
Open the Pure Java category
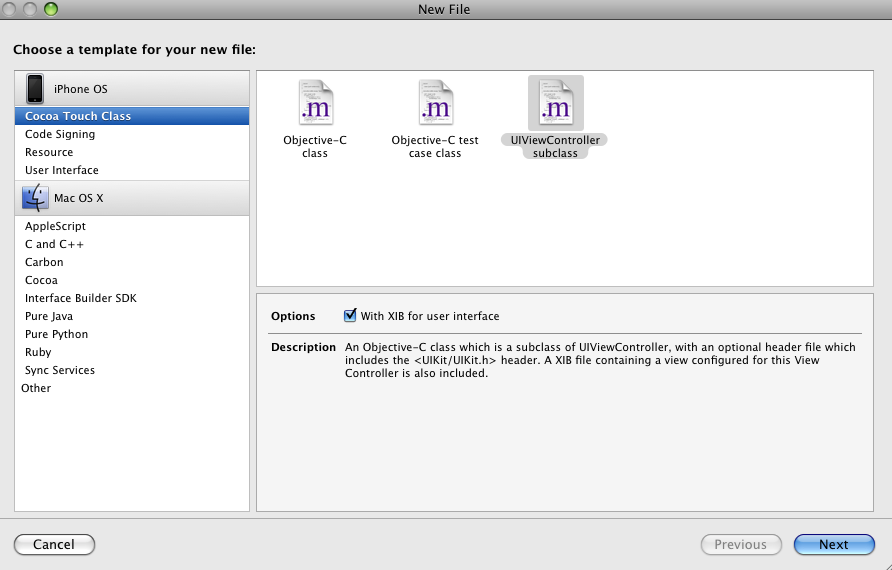(132, 316)
